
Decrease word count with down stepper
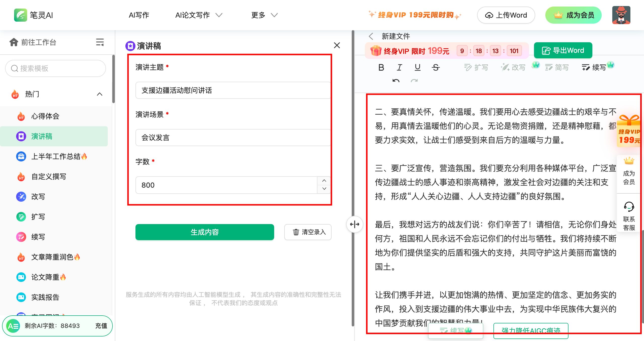[x=324, y=189]
